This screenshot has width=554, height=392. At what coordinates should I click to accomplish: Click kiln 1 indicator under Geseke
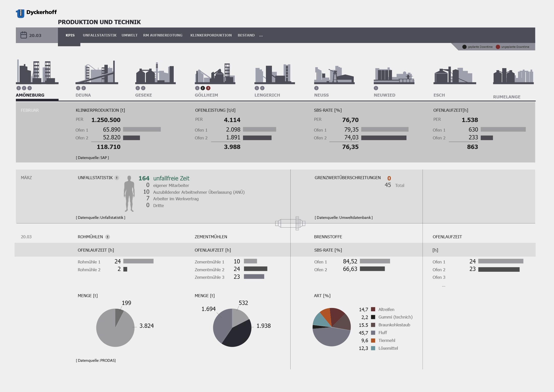137,88
